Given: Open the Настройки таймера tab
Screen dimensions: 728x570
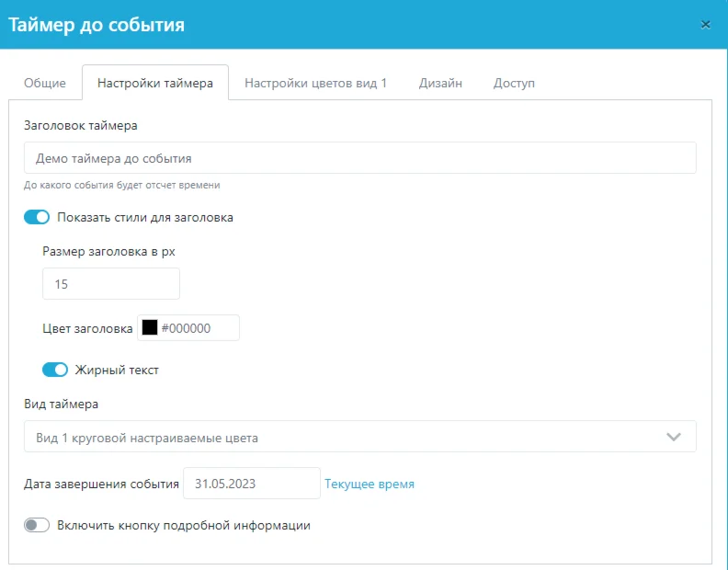Looking at the screenshot, I should pyautogui.click(x=155, y=83).
